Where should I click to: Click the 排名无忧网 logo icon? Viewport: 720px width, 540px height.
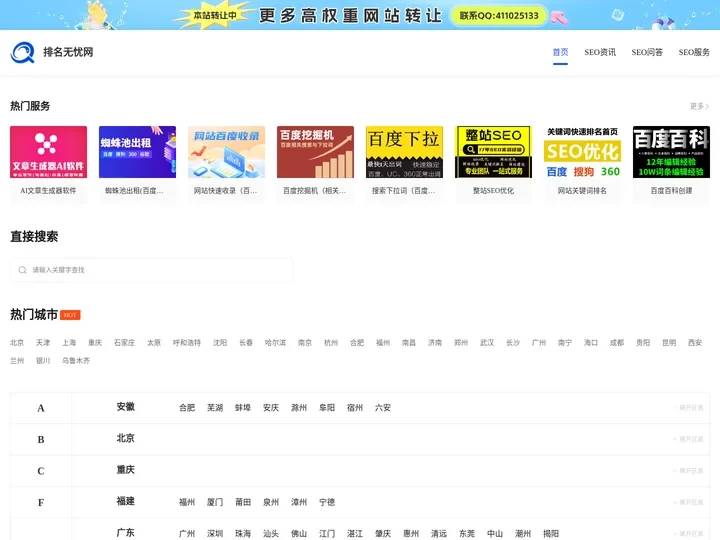(22, 52)
